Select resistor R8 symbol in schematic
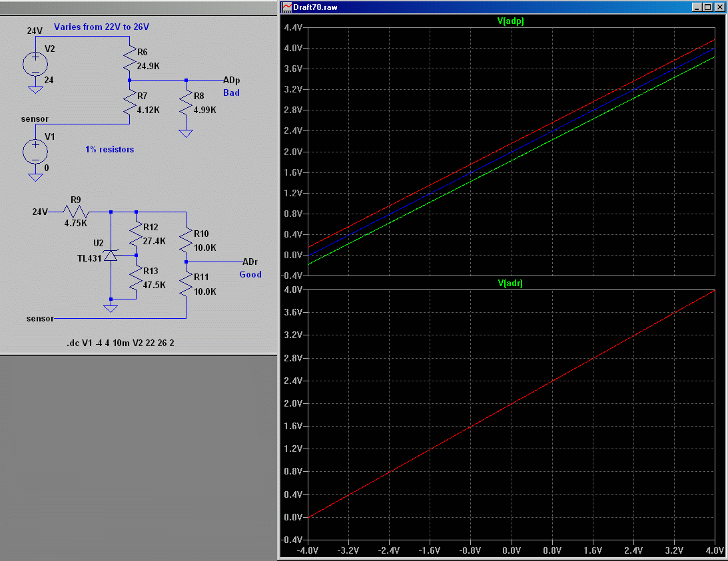The height and width of the screenshot is (561, 728). click(186, 102)
